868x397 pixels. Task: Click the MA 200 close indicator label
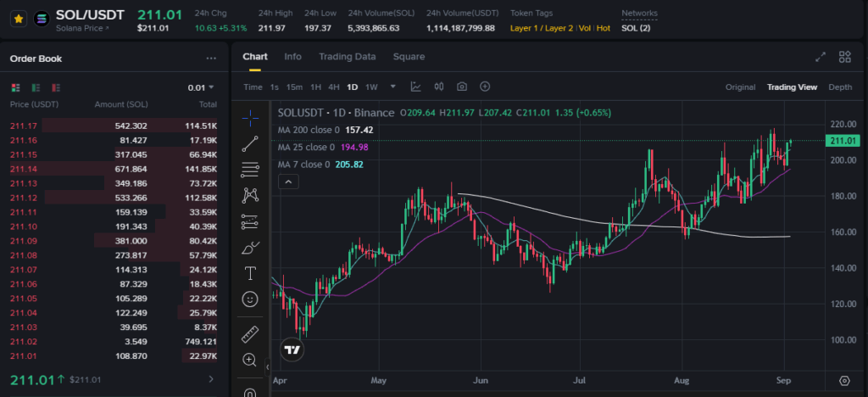tap(309, 130)
